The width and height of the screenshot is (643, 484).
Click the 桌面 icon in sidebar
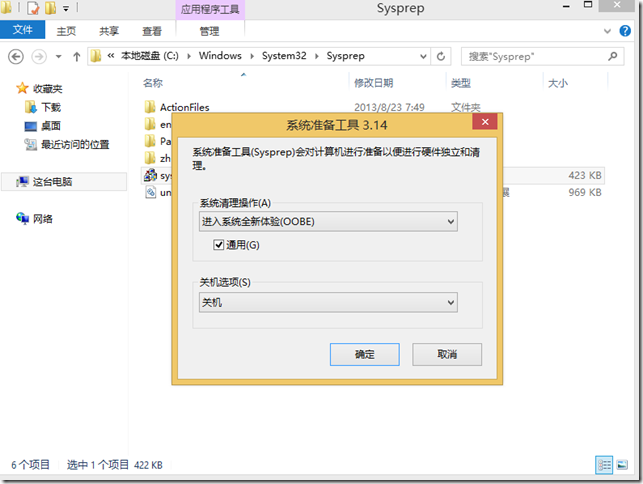(31, 126)
